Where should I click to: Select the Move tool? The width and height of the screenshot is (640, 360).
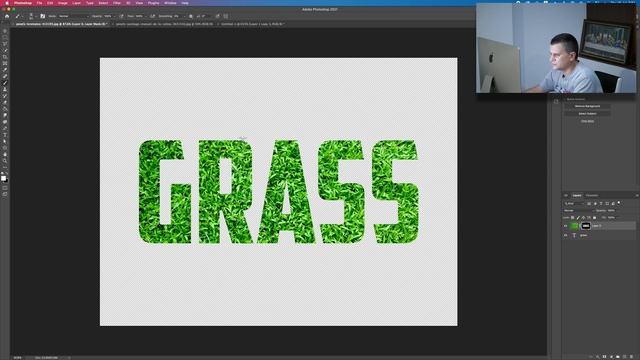(x=5, y=31)
